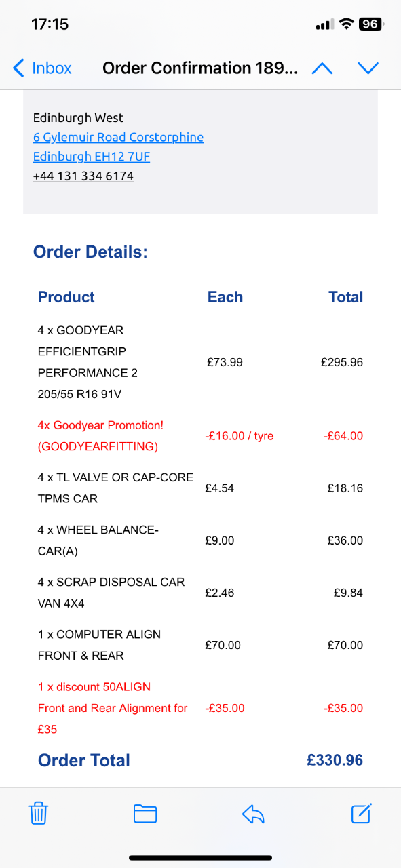The image size is (401, 868).
Task: Tap the Order Total £330.96 amount
Action: click(335, 760)
